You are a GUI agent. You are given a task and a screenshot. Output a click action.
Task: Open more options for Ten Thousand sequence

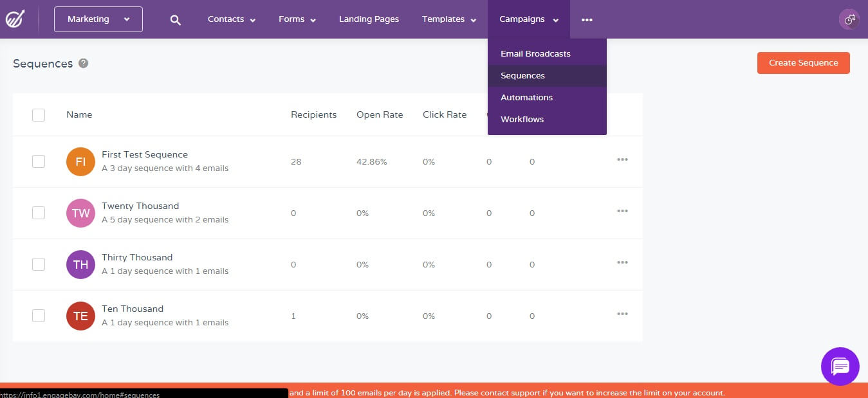(622, 314)
